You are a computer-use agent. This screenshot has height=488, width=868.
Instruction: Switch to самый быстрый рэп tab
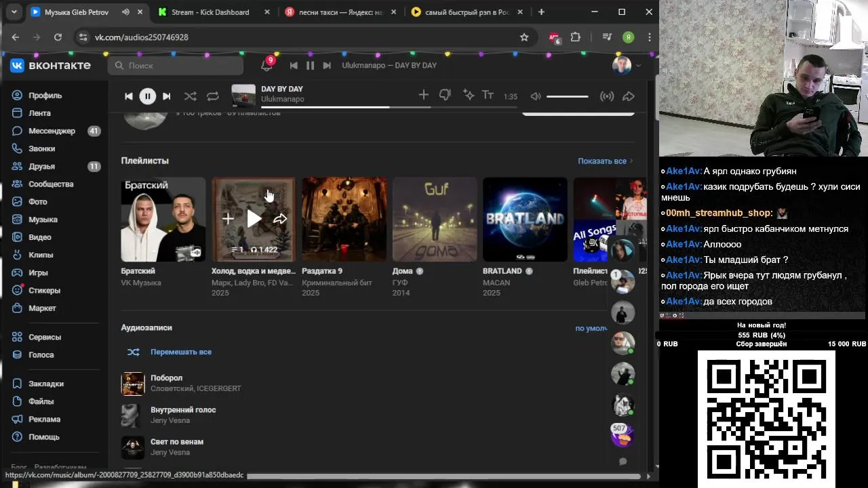click(467, 12)
